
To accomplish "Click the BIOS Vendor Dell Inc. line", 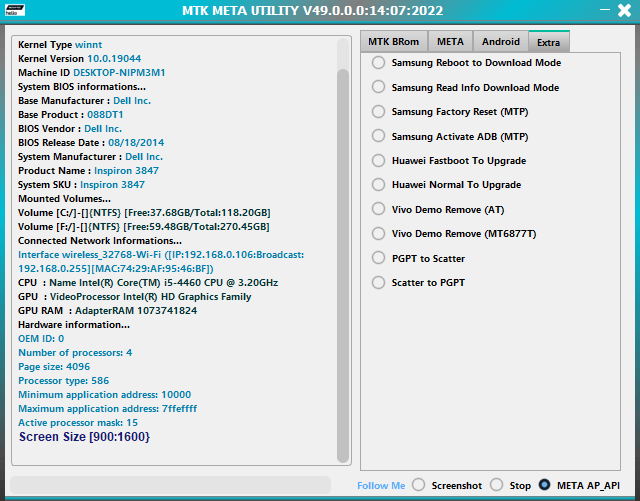I will click(x=70, y=129).
